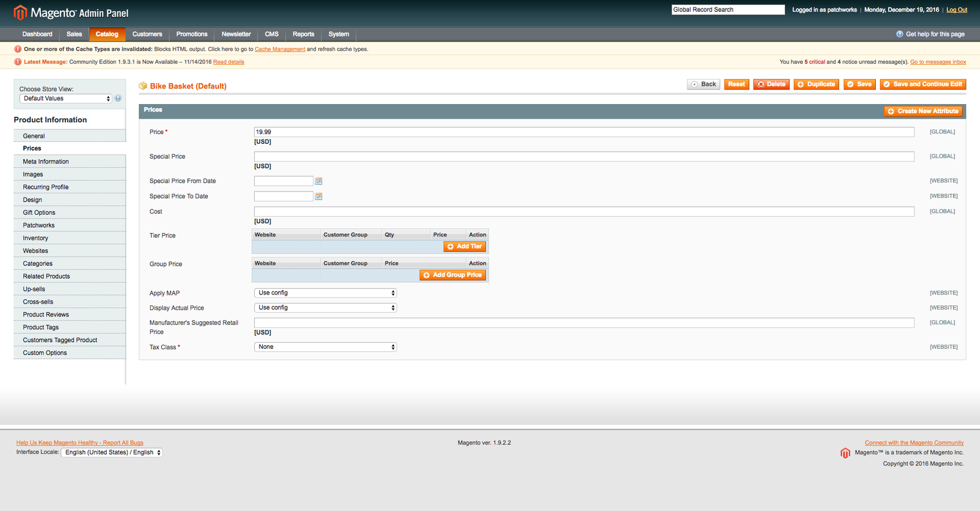This screenshot has width=980, height=511.
Task: Open the Up-sells tab
Action: tap(70, 289)
